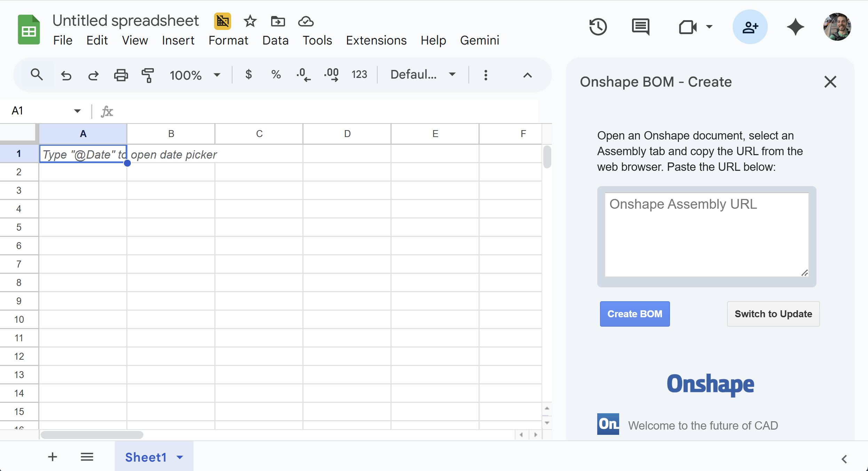Hide the side panel arrow
The image size is (868, 471).
[844, 459]
